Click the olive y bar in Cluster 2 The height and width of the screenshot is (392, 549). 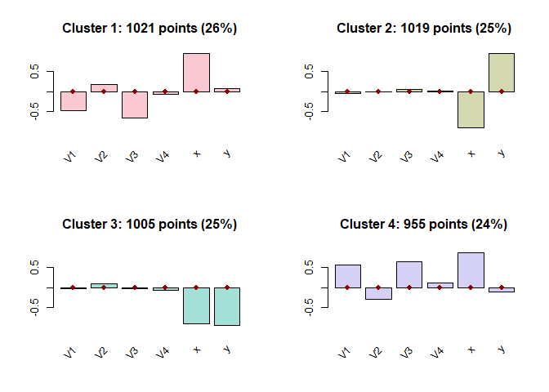click(501, 72)
